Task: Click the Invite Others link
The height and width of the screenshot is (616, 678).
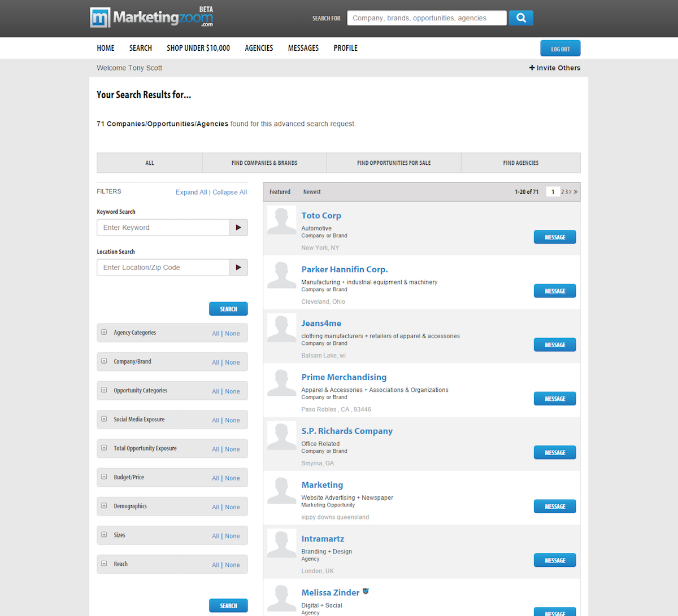Action: tap(555, 68)
